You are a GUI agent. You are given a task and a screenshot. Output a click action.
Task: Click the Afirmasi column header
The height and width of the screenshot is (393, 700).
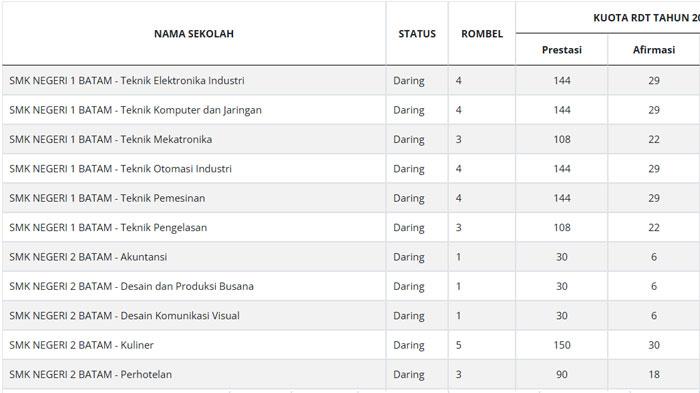(x=654, y=50)
